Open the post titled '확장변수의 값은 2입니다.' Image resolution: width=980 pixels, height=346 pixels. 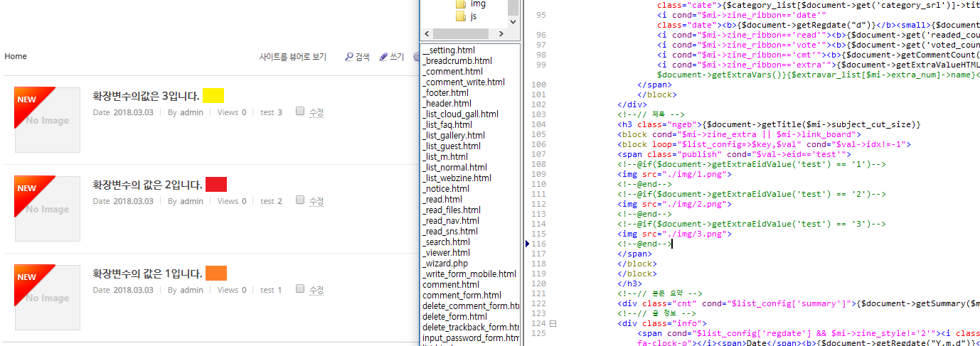pos(147,185)
